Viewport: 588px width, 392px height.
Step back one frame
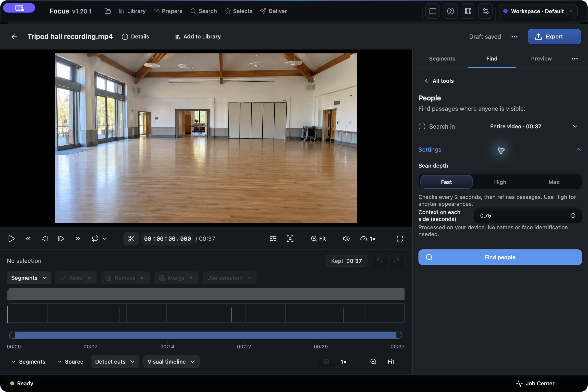point(45,239)
